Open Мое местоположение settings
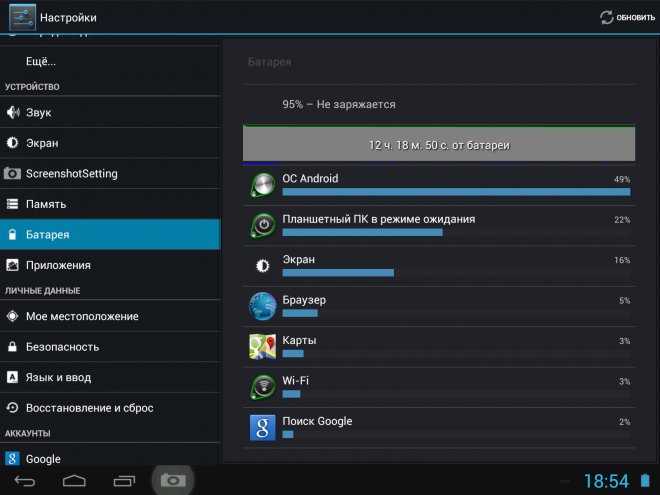 click(110, 316)
